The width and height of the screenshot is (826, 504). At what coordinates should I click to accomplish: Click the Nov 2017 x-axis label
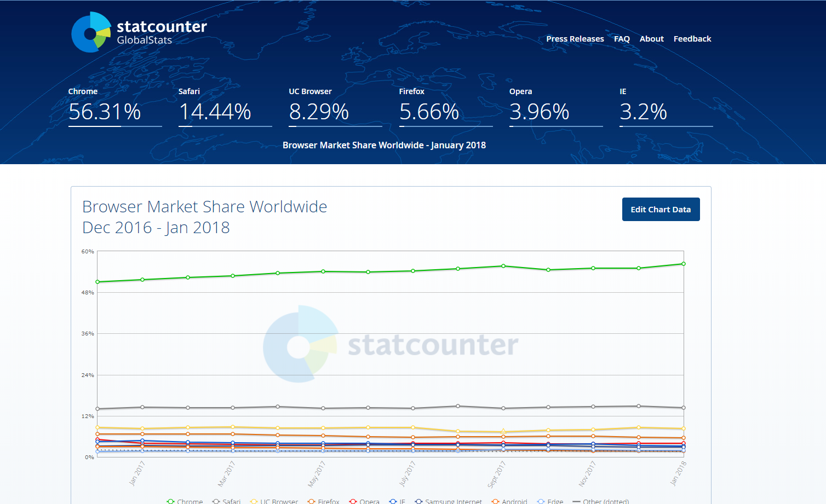(x=587, y=473)
